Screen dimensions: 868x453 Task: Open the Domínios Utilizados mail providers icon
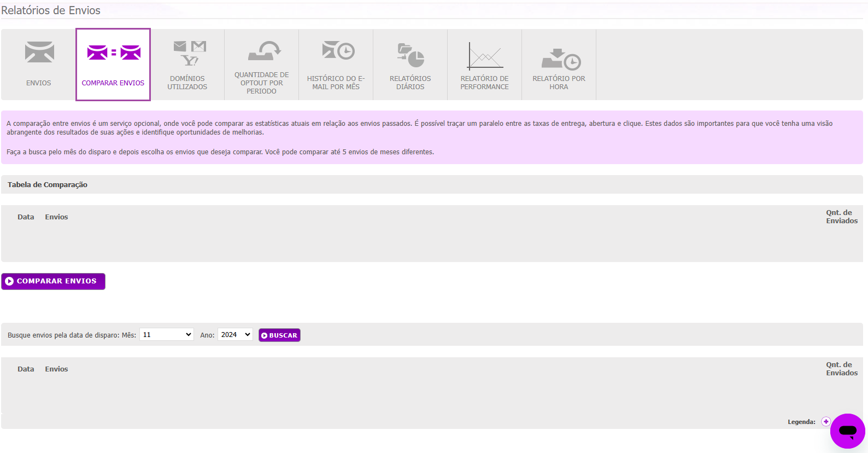tap(190, 53)
